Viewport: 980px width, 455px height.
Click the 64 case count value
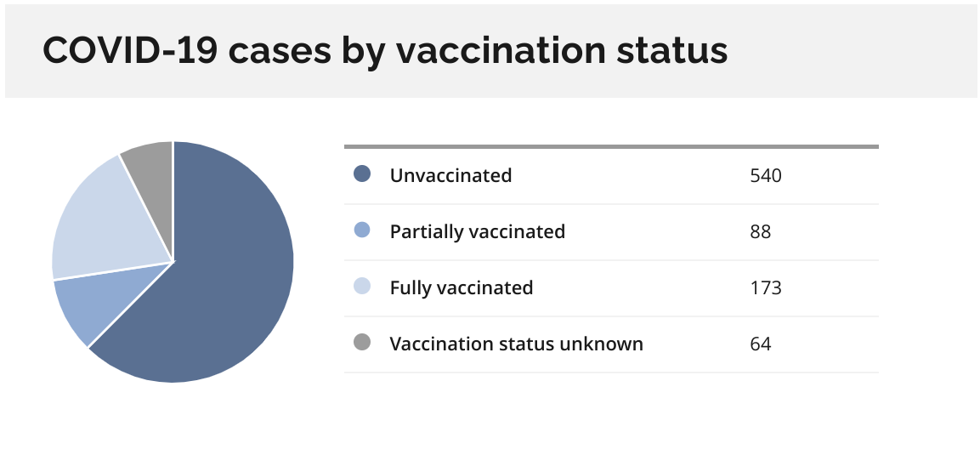pyautogui.click(x=761, y=344)
